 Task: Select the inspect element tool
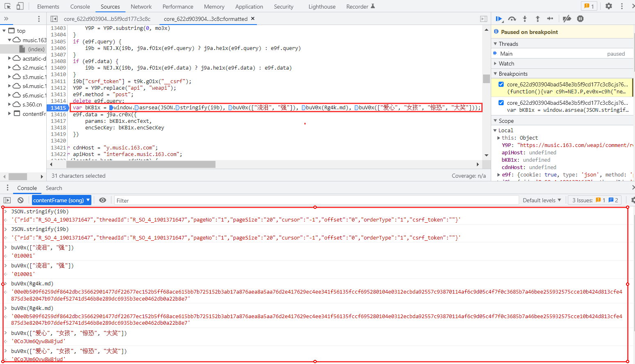click(7, 6)
